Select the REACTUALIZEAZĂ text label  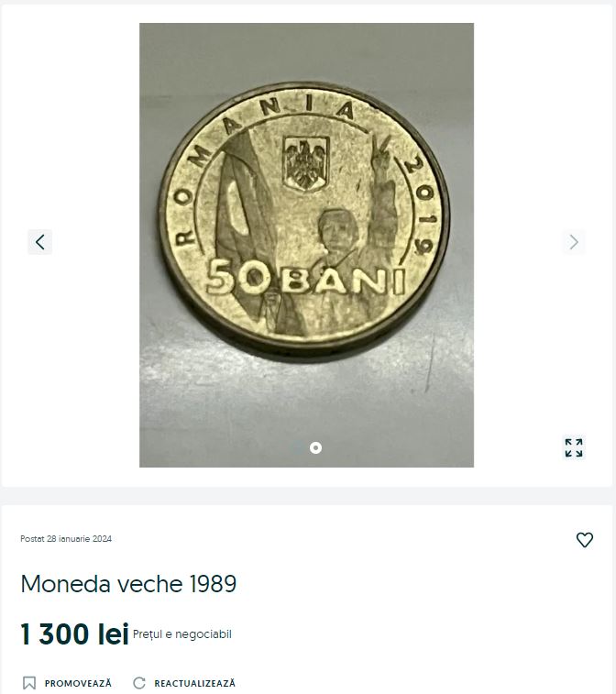coord(194,683)
